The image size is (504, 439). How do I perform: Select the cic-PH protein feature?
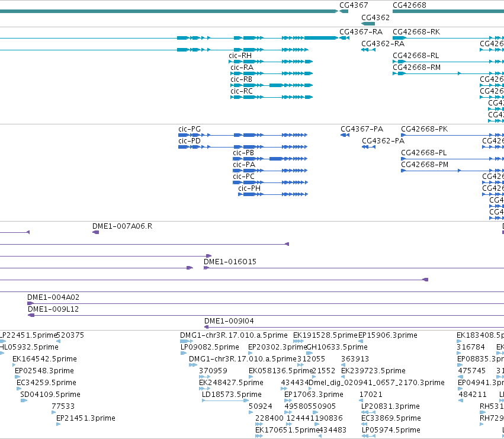pos(273,194)
